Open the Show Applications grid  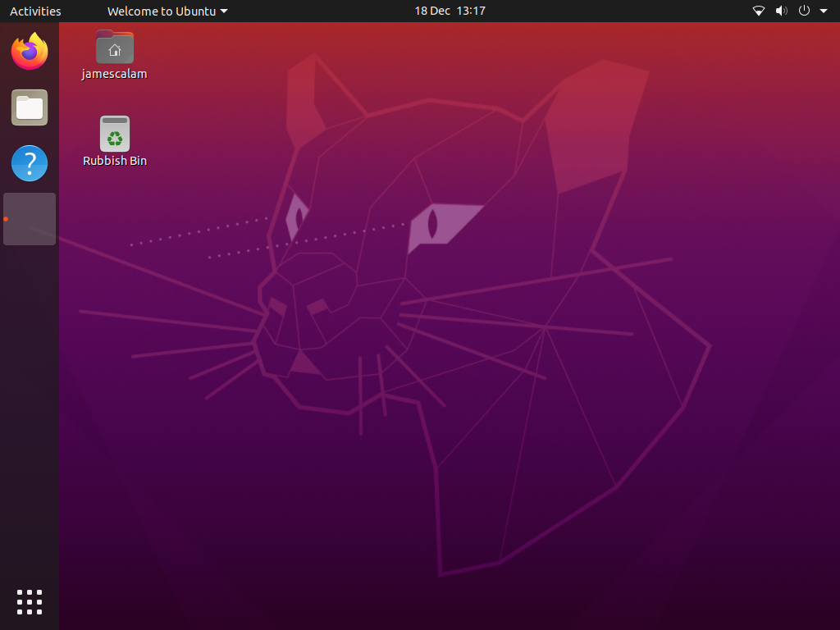point(29,601)
